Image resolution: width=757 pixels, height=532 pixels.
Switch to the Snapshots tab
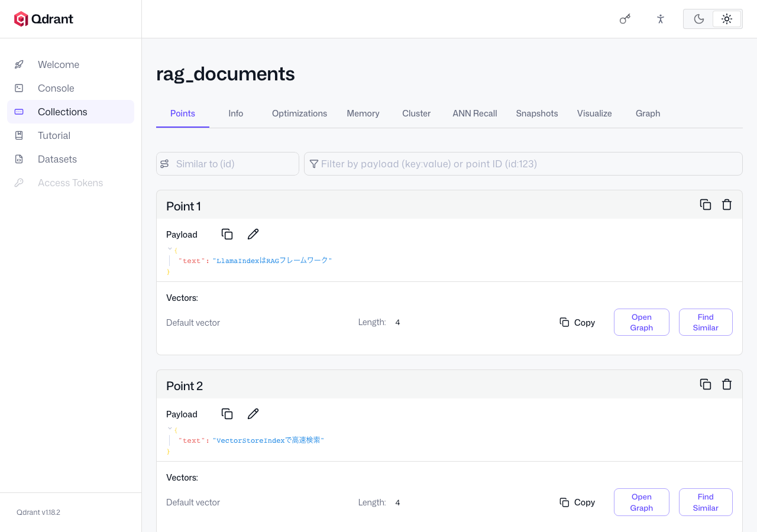pos(537,113)
